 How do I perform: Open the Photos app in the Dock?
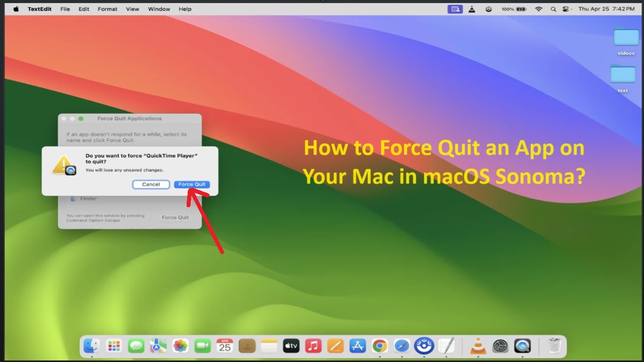[x=181, y=346]
